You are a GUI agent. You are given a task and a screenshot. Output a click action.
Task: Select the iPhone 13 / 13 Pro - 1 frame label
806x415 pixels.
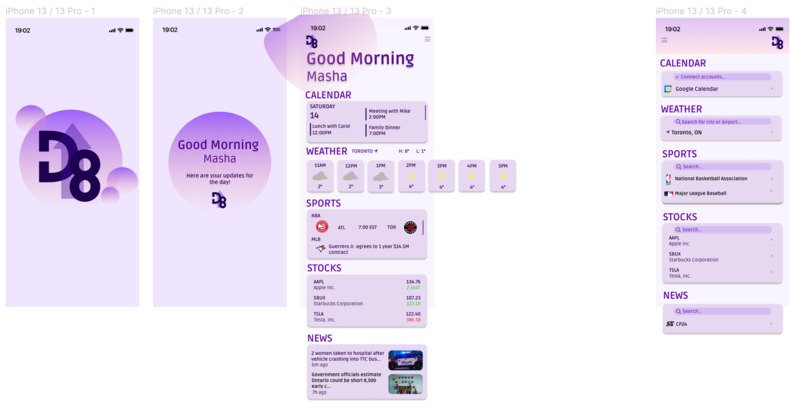tap(50, 11)
